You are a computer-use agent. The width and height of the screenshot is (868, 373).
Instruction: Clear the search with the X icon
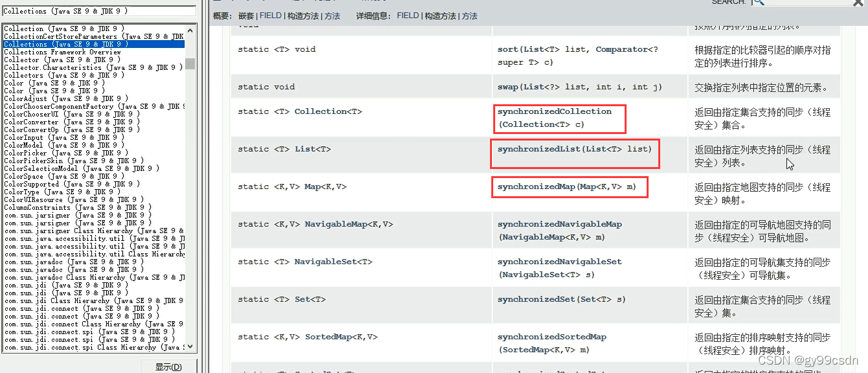coord(858,3)
